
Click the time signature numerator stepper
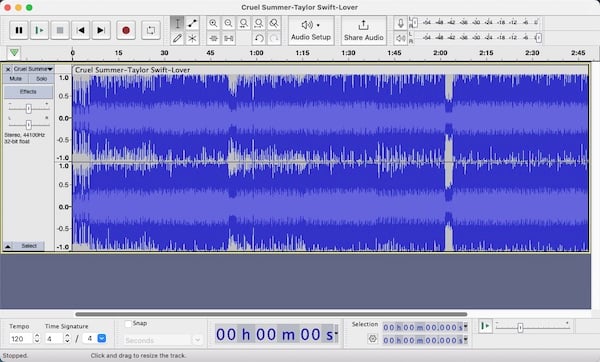coord(67,339)
